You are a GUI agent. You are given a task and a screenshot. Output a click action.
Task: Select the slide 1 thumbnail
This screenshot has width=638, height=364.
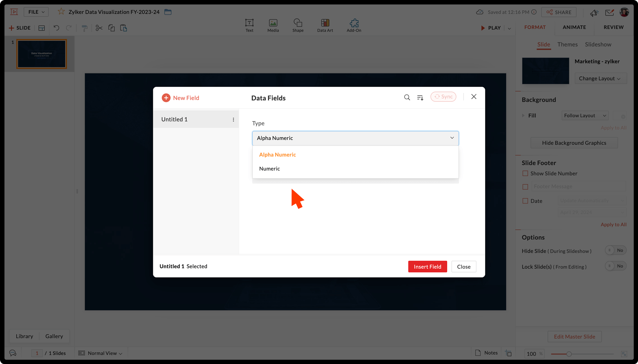tap(42, 54)
